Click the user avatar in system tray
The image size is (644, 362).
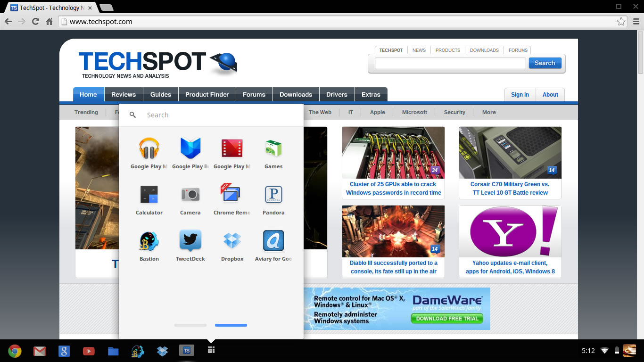click(630, 350)
